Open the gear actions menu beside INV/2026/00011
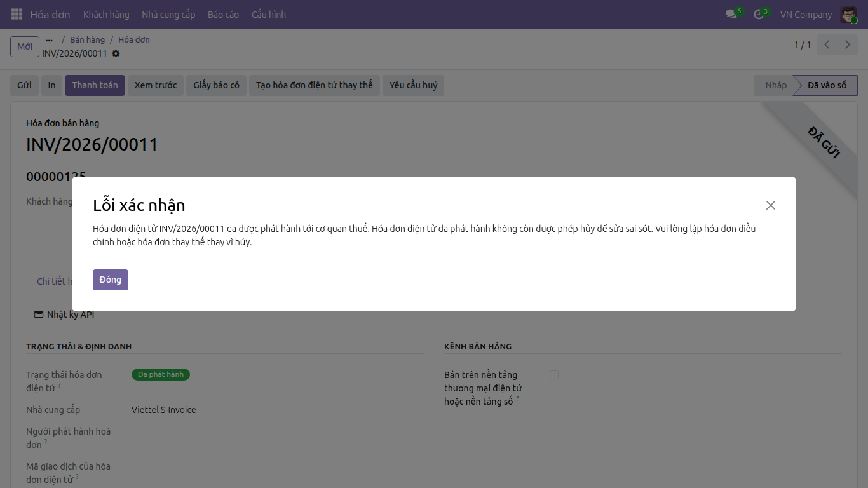The image size is (868, 488). [116, 53]
